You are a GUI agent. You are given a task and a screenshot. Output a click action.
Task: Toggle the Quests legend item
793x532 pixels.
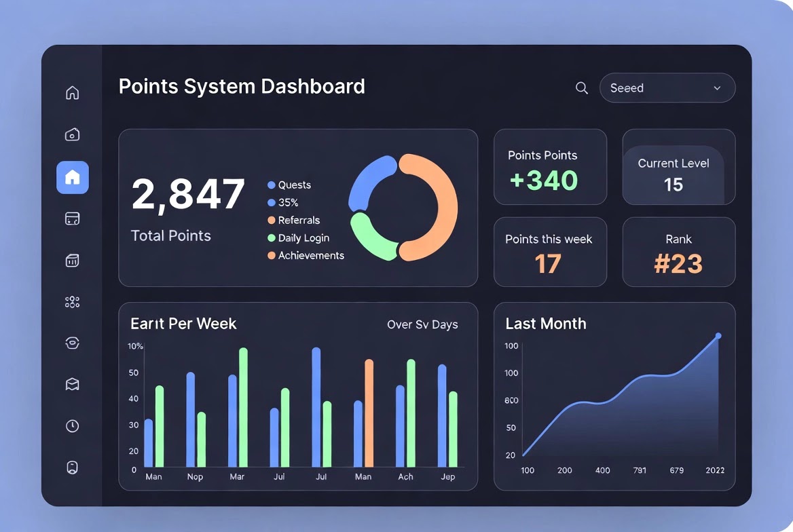[x=289, y=185]
